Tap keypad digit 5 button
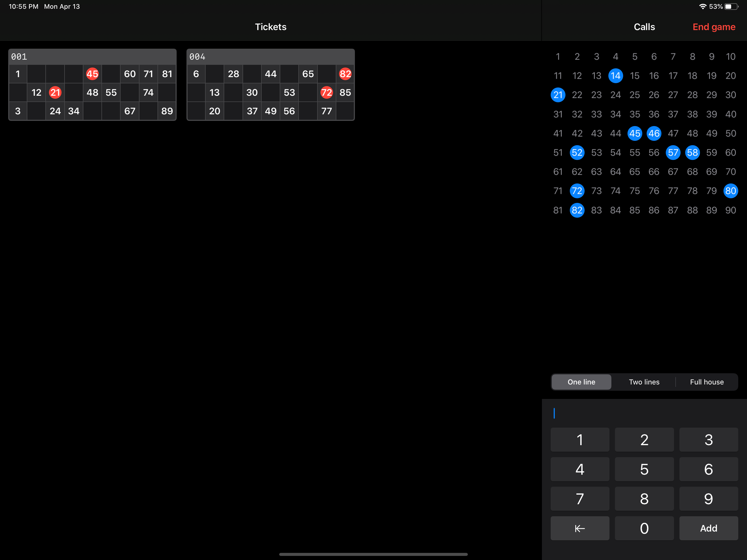 (644, 469)
